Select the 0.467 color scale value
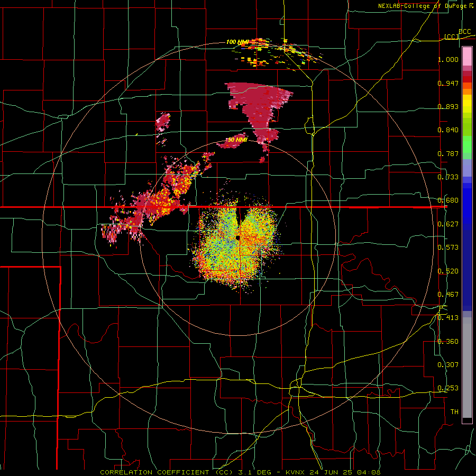 (448, 295)
